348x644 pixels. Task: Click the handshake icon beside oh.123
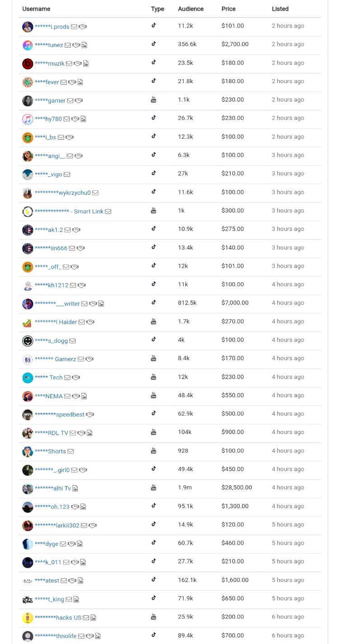75,507
